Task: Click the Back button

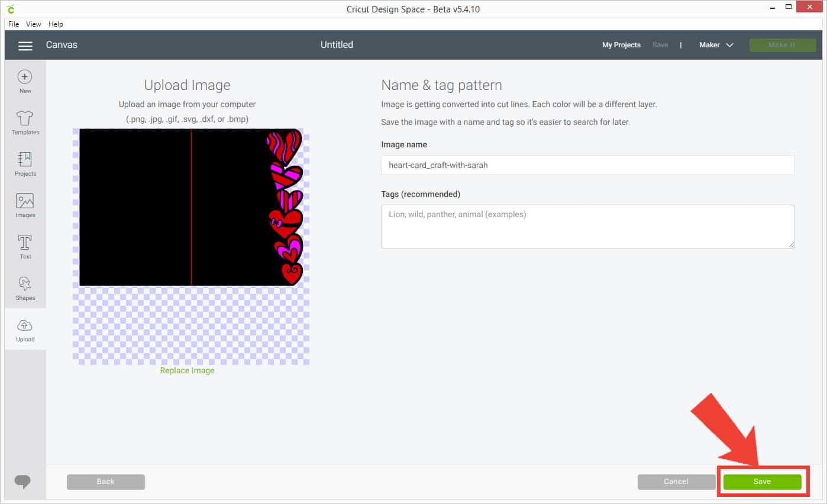Action: 105,482
